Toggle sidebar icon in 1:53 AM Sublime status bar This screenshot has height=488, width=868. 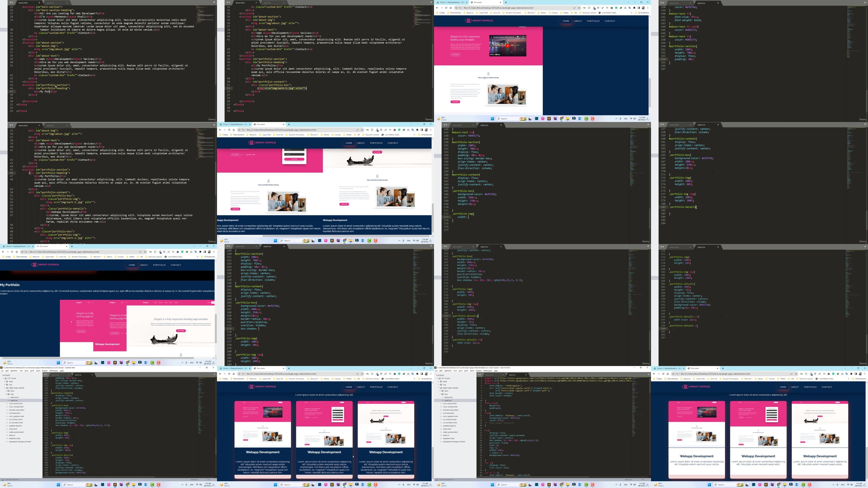point(436,480)
